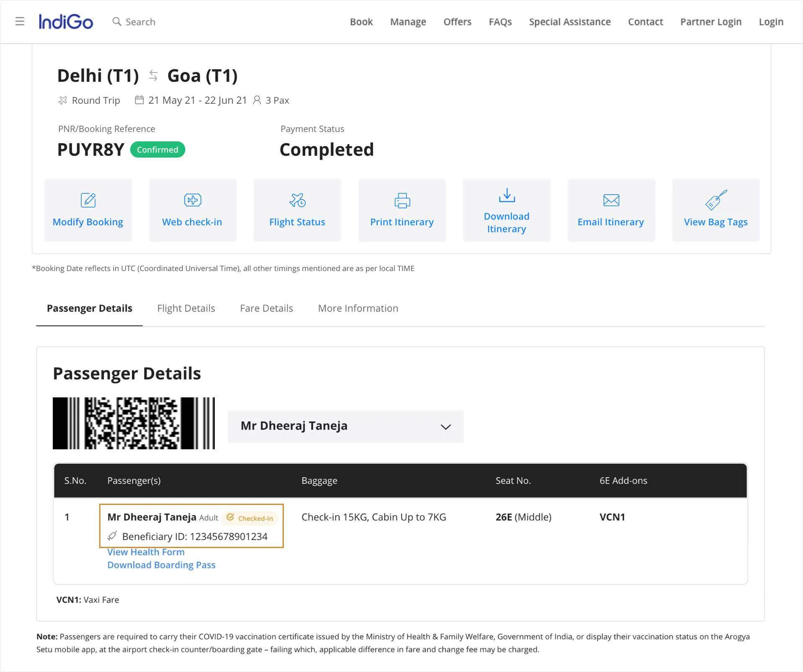The image size is (803, 672).
Task: Click the View Bag Tags label
Action: [x=716, y=222]
